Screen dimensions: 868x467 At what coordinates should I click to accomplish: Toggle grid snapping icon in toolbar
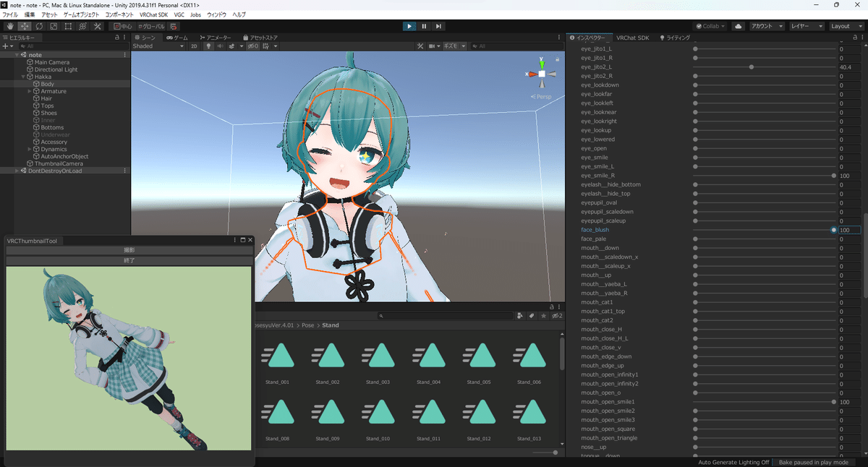(x=174, y=26)
